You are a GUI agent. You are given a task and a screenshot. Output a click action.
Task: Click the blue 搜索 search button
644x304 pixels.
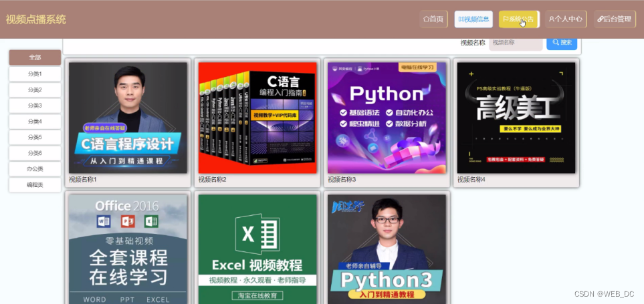tap(562, 43)
